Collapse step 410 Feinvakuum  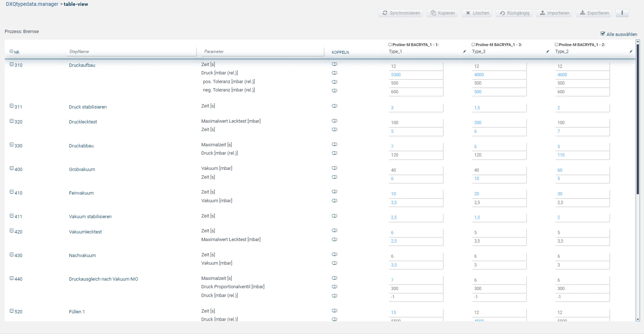[12, 192]
